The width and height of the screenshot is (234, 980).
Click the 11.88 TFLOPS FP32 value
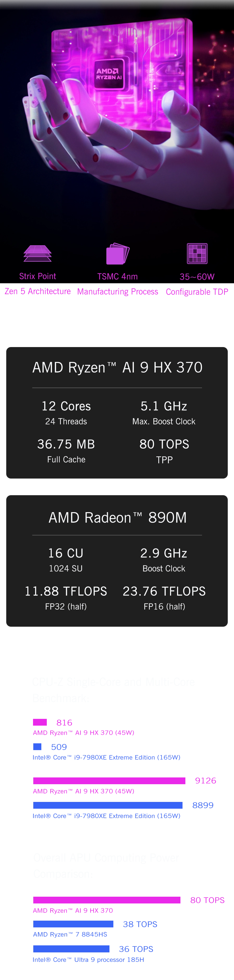(66, 591)
